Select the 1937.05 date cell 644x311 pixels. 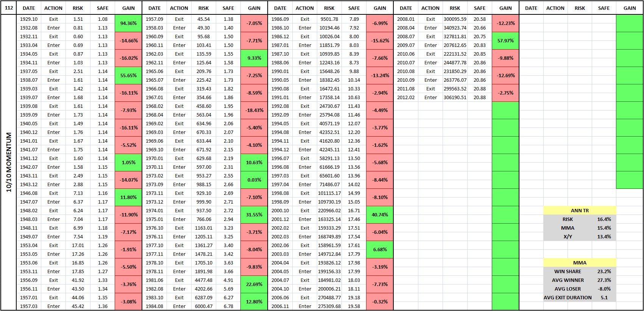tap(29, 72)
